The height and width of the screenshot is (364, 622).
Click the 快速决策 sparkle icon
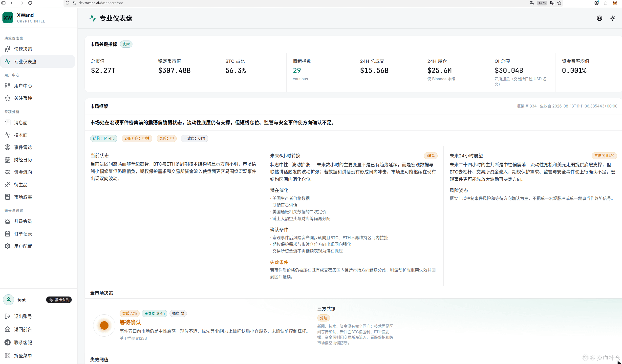click(8, 49)
